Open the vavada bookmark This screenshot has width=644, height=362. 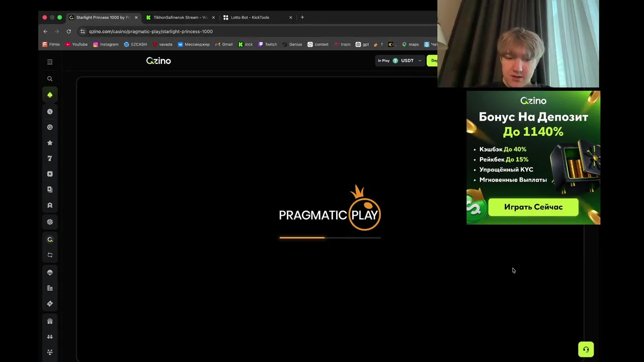pos(162,44)
